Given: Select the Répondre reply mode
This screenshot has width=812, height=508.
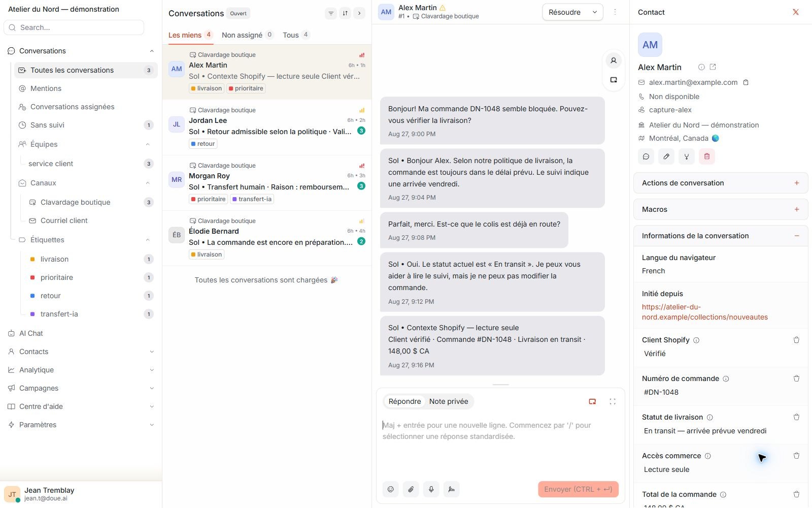Looking at the screenshot, I should [x=404, y=401].
